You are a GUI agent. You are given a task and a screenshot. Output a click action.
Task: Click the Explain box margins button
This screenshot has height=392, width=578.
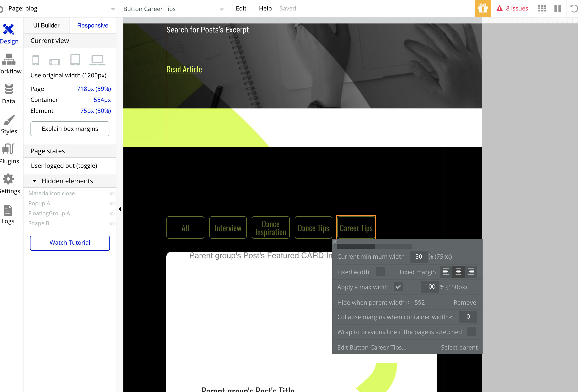(70, 129)
